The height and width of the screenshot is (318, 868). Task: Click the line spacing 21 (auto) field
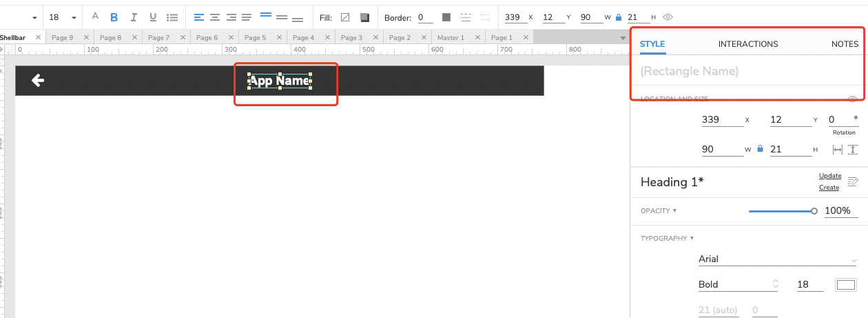[x=719, y=310]
